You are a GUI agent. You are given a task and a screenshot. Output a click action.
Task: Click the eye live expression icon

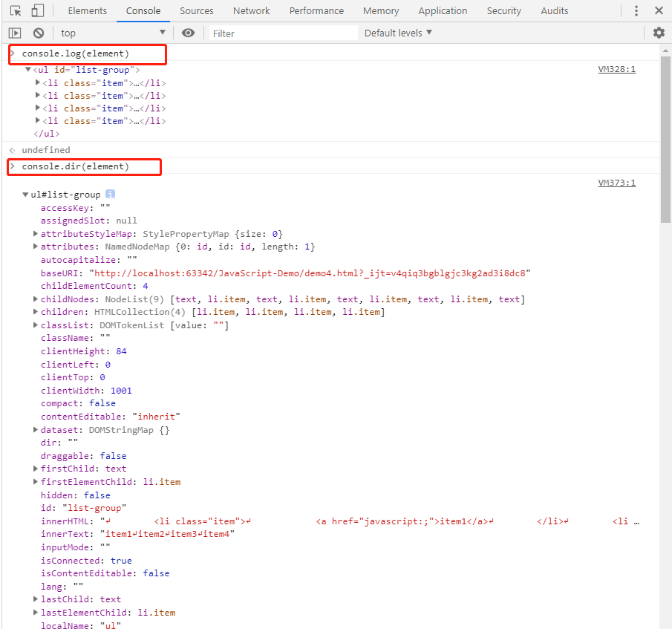(189, 33)
